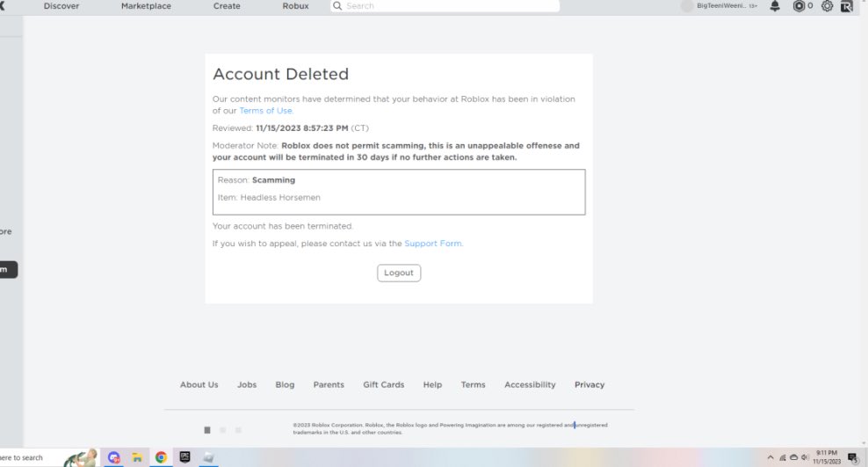This screenshot has height=467, width=868.
Task: Open the OneDrive cloud tray icon
Action: 793,457
